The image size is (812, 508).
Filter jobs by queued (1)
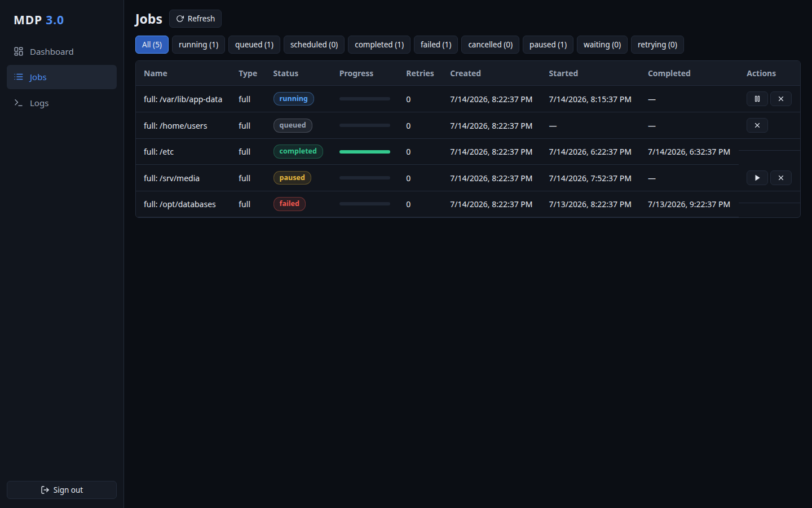[x=254, y=45]
